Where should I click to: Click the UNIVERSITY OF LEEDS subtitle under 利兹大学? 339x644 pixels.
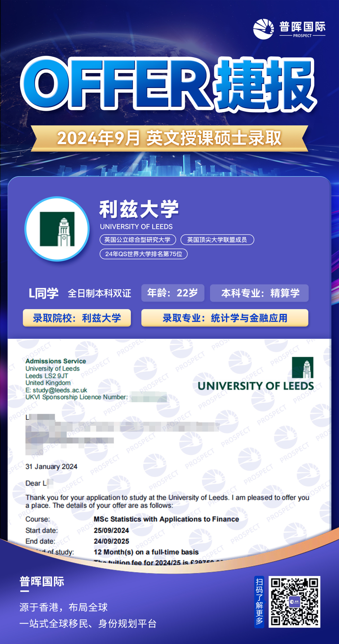(x=136, y=226)
